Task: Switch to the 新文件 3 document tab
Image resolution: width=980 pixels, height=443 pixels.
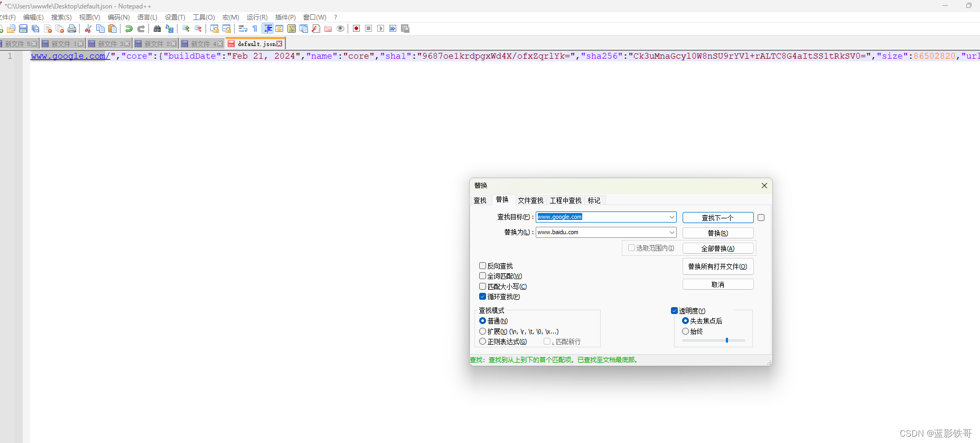Action: 109,44
